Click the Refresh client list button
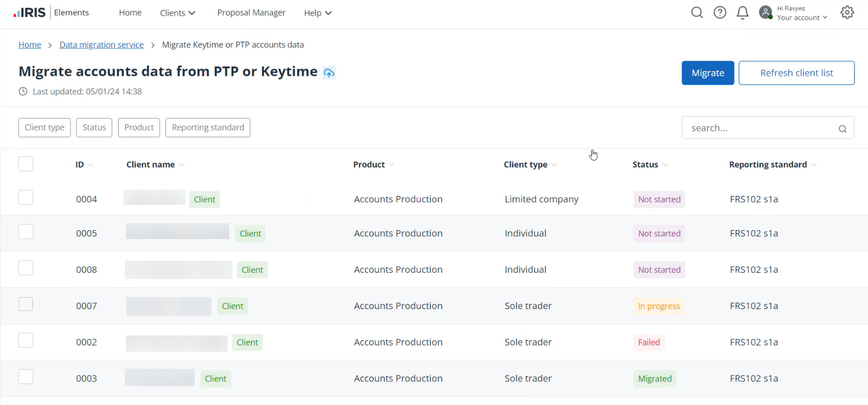This screenshot has width=868, height=405. coord(796,73)
